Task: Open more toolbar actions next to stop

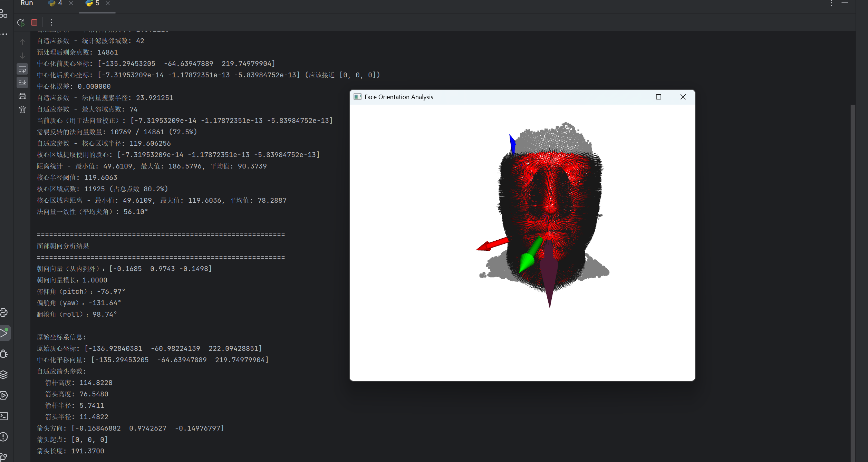Action: [51, 23]
